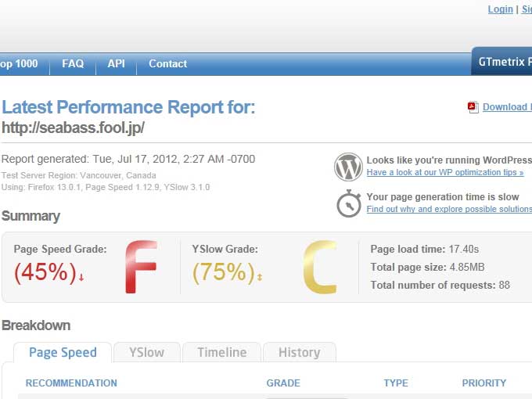Click the PDF download icon
Image resolution: width=532 pixels, height=399 pixels.
click(x=473, y=107)
